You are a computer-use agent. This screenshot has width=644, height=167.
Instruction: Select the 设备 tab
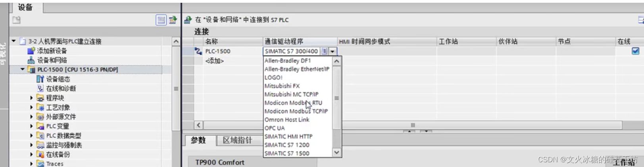[x=26, y=8]
